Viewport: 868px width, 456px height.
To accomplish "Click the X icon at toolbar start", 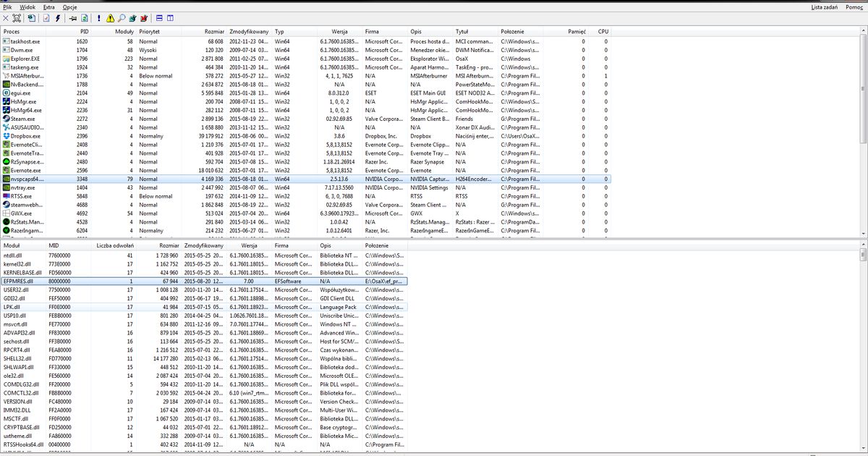I will coord(7,17).
